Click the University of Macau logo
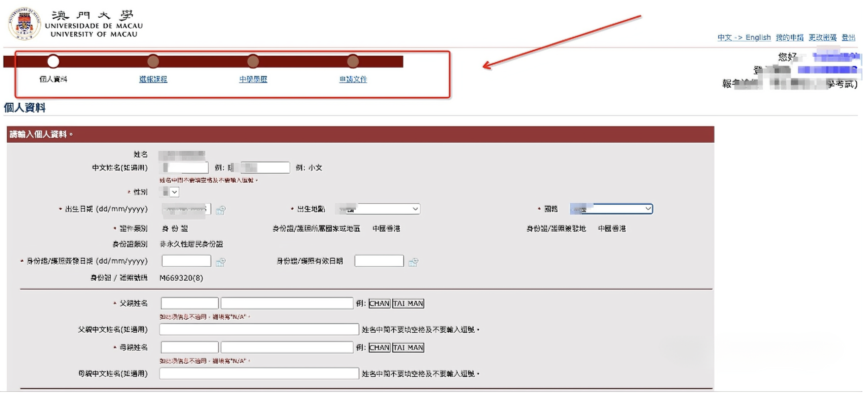The image size is (868, 393). pyautogui.click(x=24, y=24)
